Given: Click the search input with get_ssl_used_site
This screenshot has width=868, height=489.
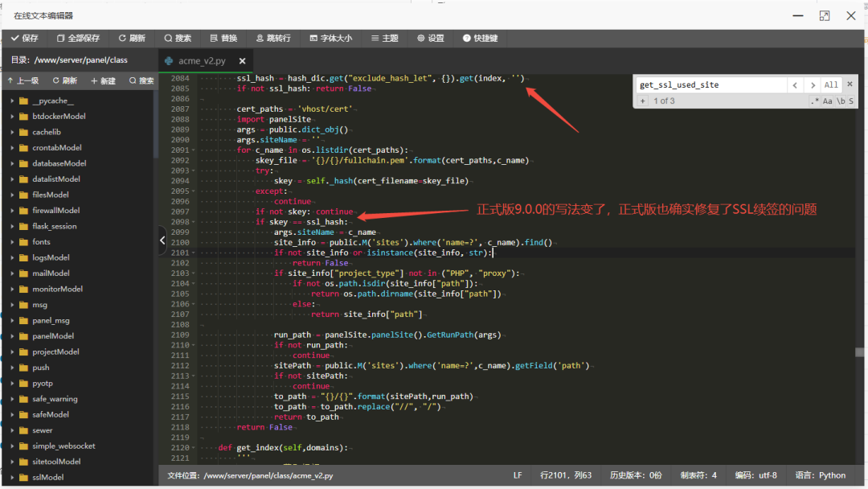Looking at the screenshot, I should [711, 84].
